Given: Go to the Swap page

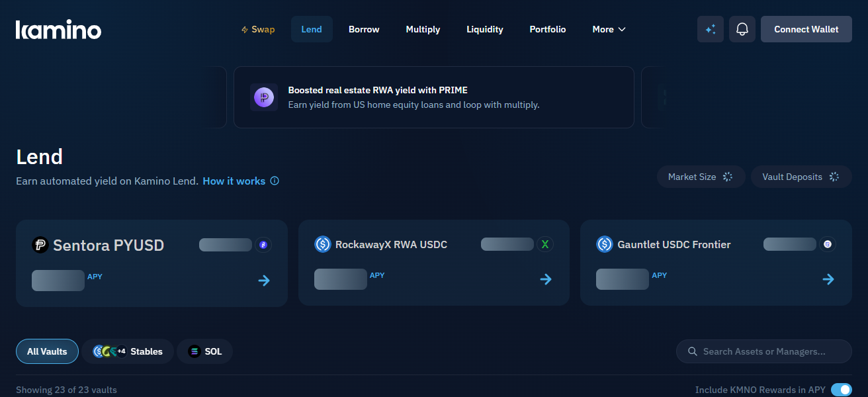Looking at the screenshot, I should [x=257, y=29].
